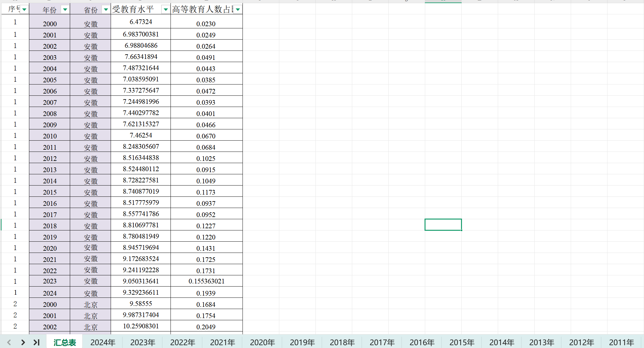The height and width of the screenshot is (348, 644).
Task: Click the green-outlined active empty cell
Action: pos(443,225)
